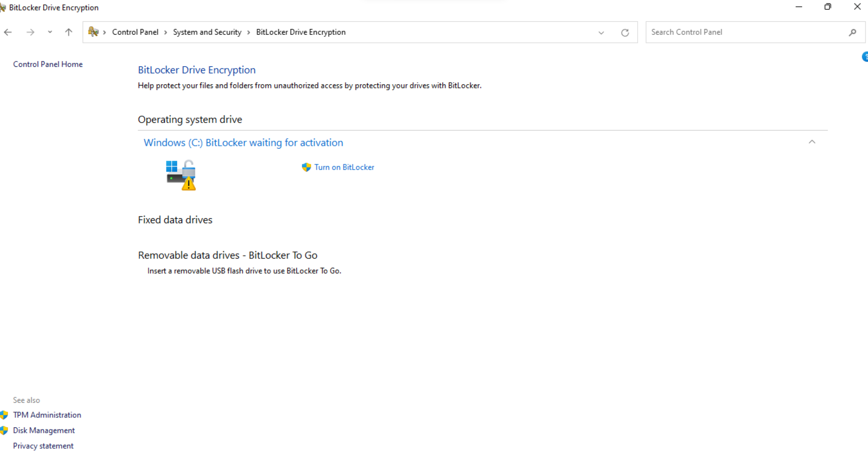
Task: Click inside the Search Control Panel field
Action: coord(729,32)
